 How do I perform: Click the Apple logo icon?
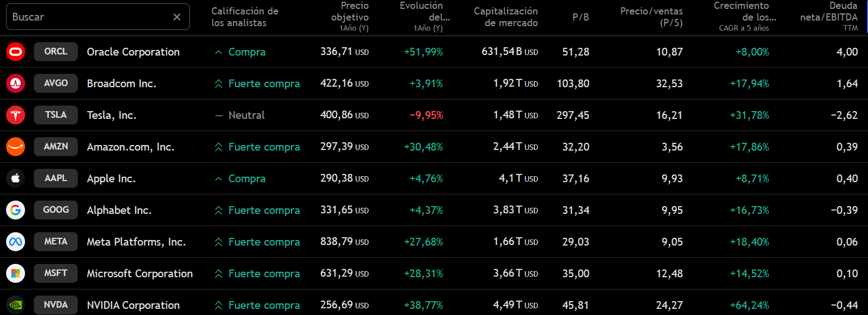(x=16, y=178)
